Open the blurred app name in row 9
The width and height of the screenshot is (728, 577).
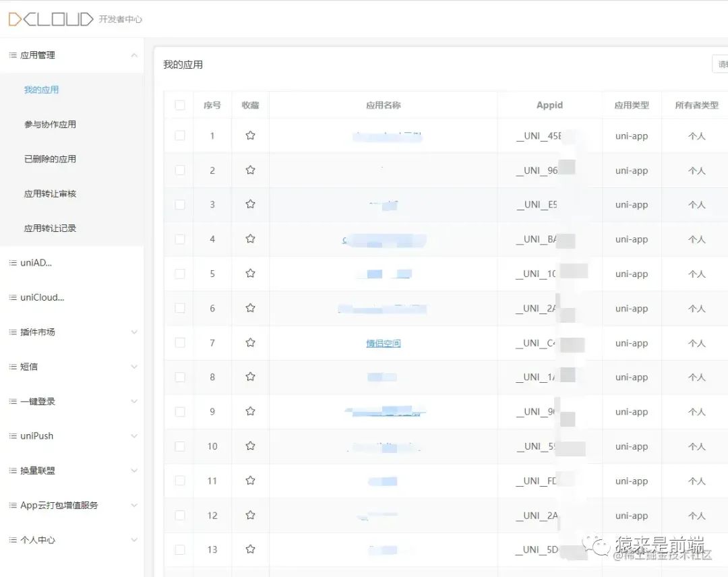[385, 411]
